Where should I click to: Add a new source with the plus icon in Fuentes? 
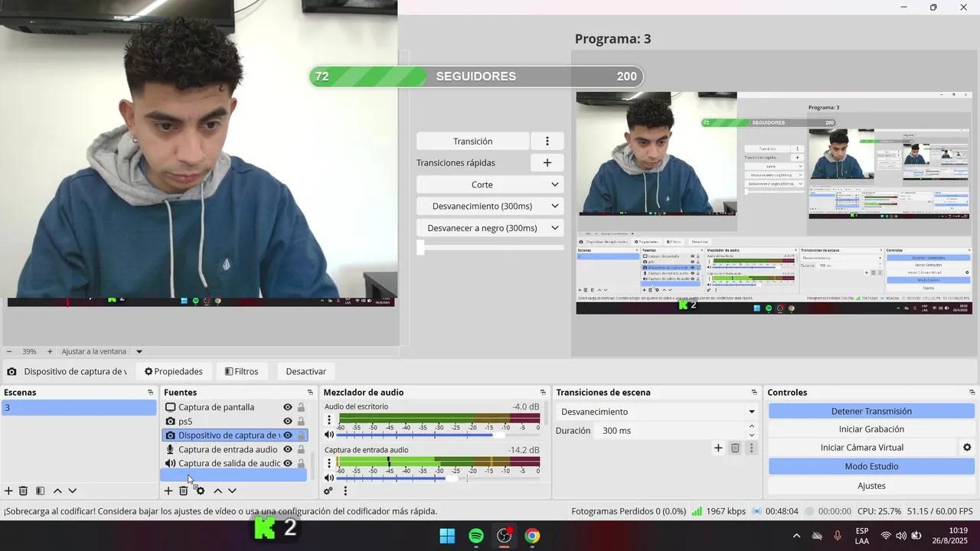[168, 491]
